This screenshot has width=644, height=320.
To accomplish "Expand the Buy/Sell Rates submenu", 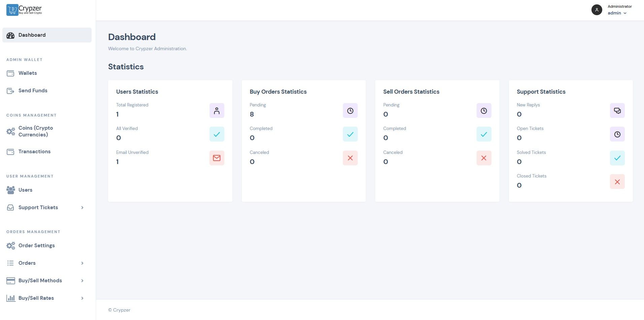I will tap(82, 298).
